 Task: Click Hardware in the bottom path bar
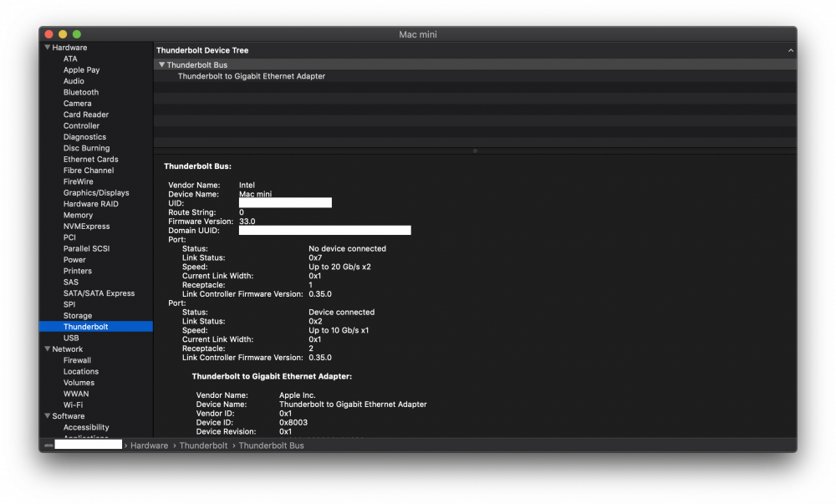pyautogui.click(x=149, y=445)
